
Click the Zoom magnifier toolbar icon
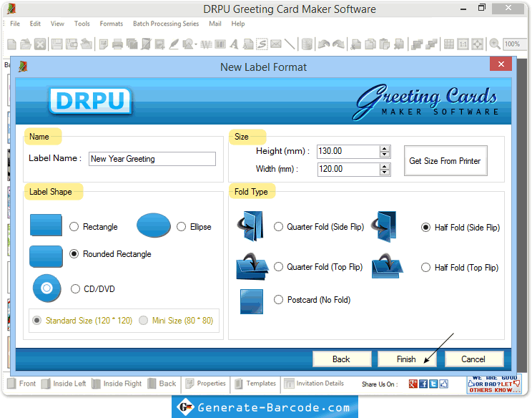(495, 44)
